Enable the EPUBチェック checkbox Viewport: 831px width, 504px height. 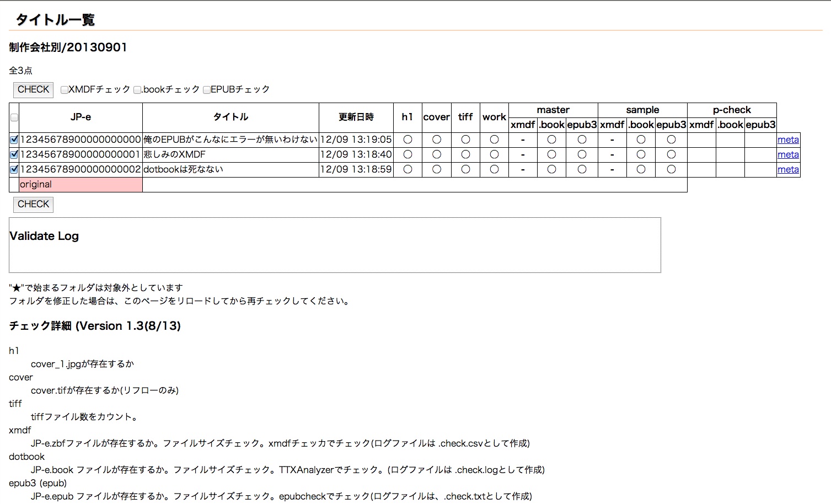[x=207, y=90]
